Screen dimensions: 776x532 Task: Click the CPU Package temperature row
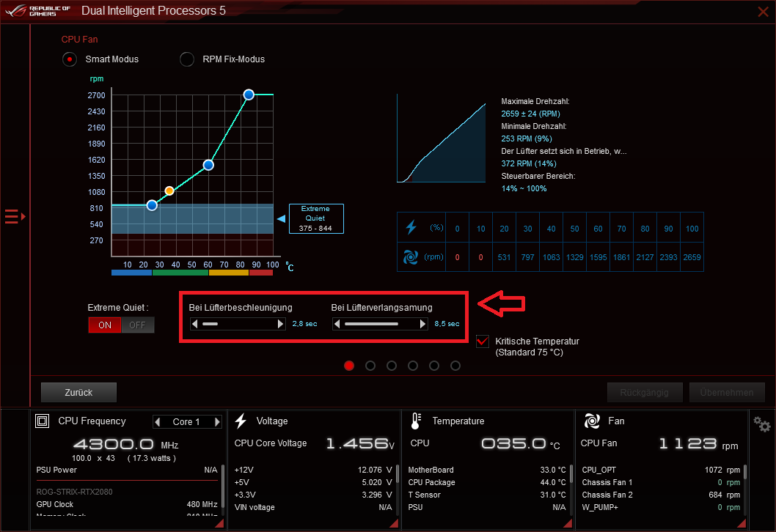[486, 482]
